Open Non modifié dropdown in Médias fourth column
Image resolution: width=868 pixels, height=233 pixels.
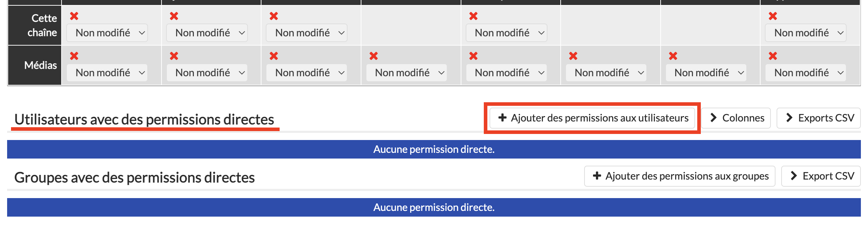coord(406,73)
